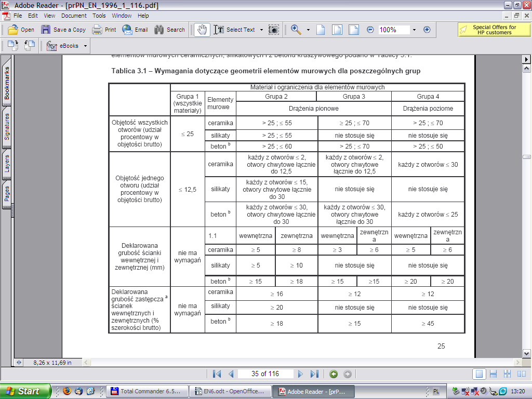Screen dimensions: 532x399
Task: Select the Snapshot camera tool
Action: (x=273, y=30)
